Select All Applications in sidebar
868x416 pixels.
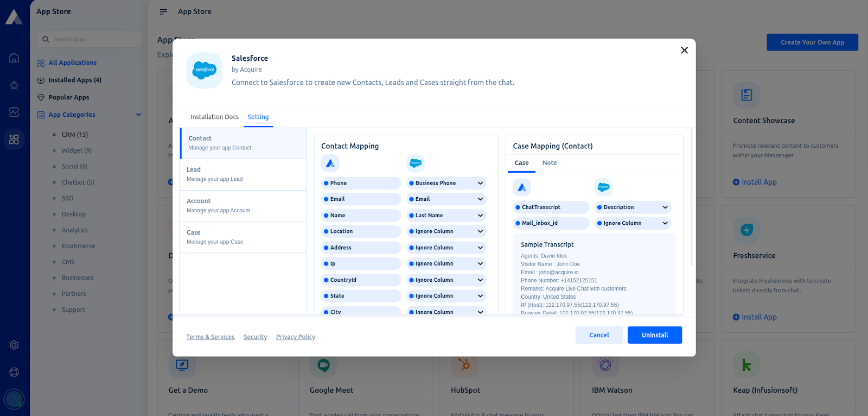click(x=73, y=63)
